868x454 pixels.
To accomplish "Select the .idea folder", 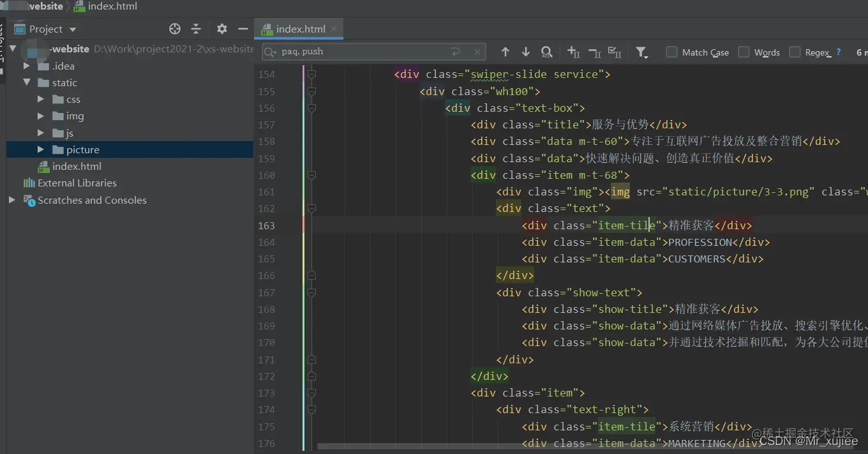I will (x=63, y=66).
